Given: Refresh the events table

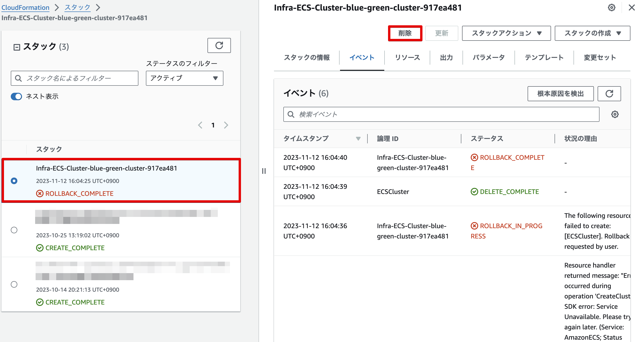Looking at the screenshot, I should pos(609,94).
